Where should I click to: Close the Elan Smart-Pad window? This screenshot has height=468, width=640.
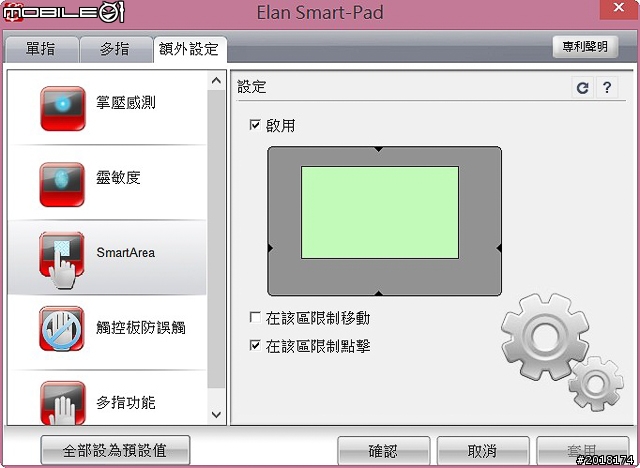pos(619,8)
